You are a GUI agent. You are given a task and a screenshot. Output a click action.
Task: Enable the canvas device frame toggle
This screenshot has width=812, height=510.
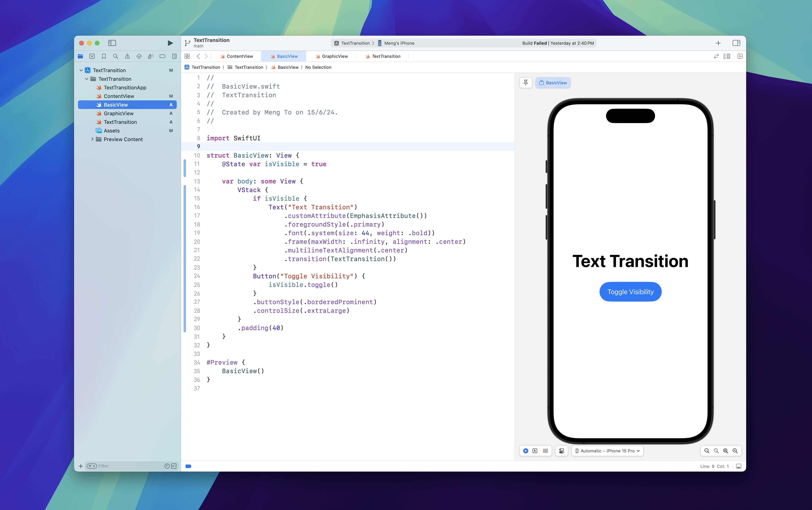pos(561,451)
